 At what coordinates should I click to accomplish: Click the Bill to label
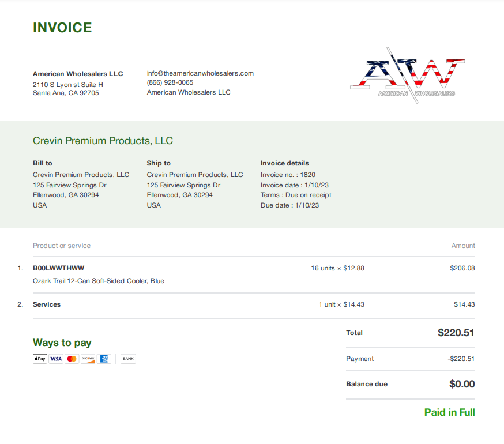coord(43,163)
